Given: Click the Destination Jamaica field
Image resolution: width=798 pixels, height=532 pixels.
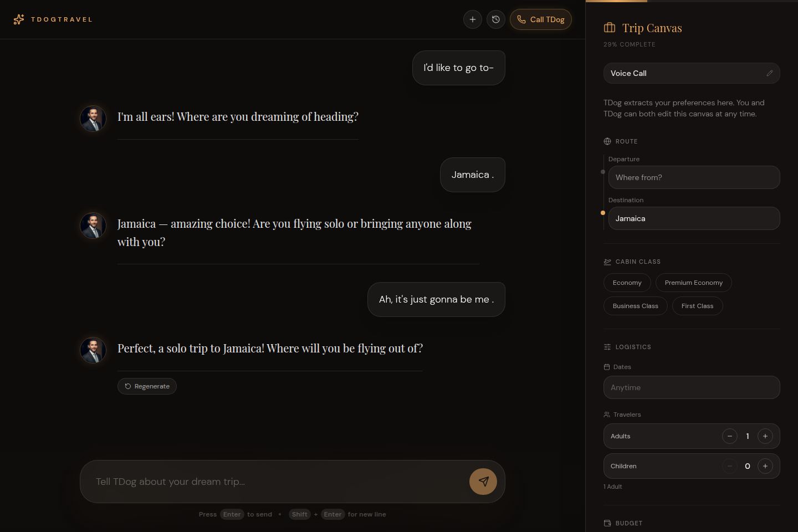Looking at the screenshot, I should pos(694,218).
